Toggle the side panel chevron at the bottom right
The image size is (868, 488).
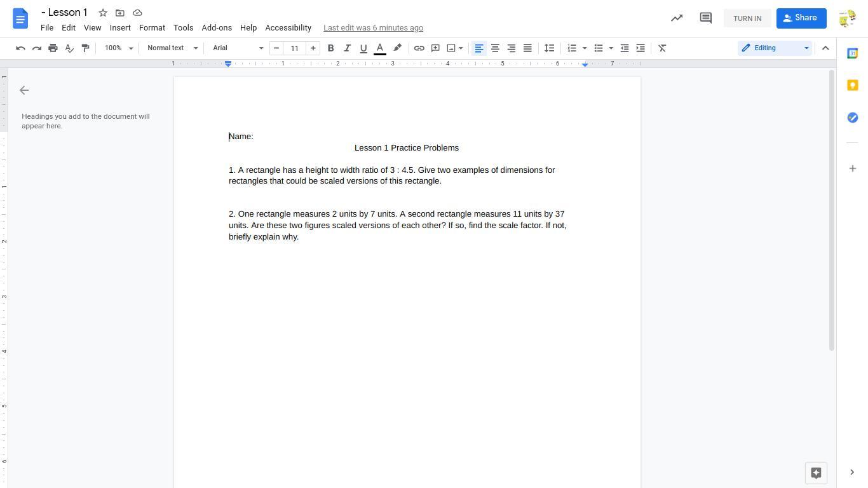852,472
